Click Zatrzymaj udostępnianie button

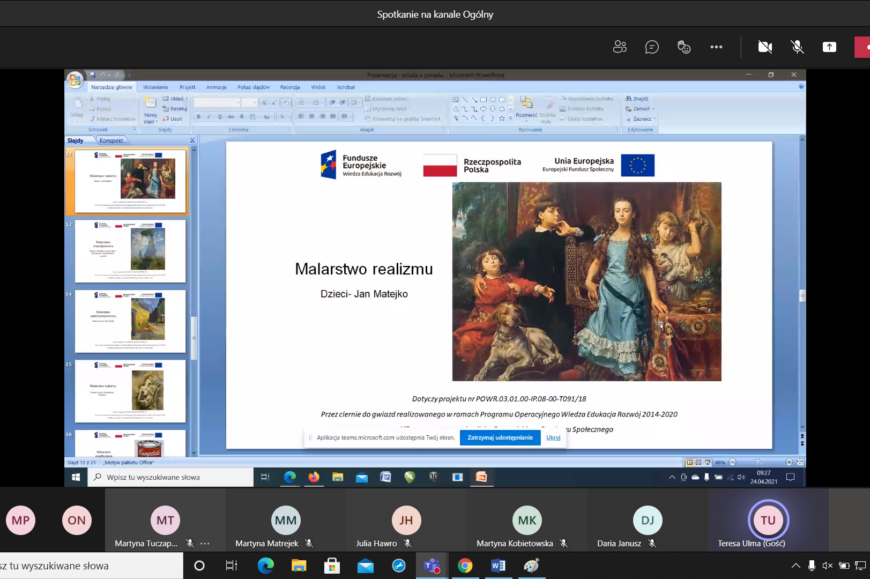point(500,438)
